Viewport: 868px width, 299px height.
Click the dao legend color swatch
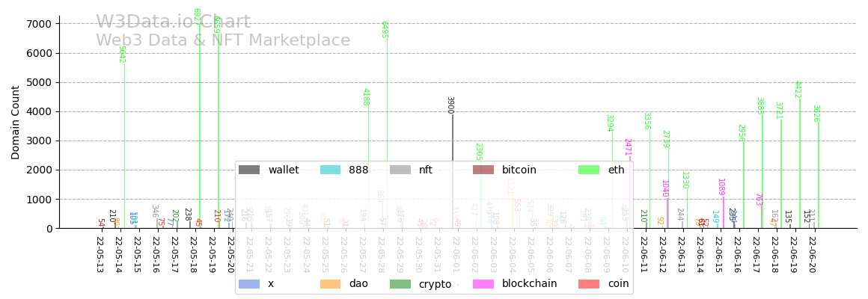click(x=330, y=284)
